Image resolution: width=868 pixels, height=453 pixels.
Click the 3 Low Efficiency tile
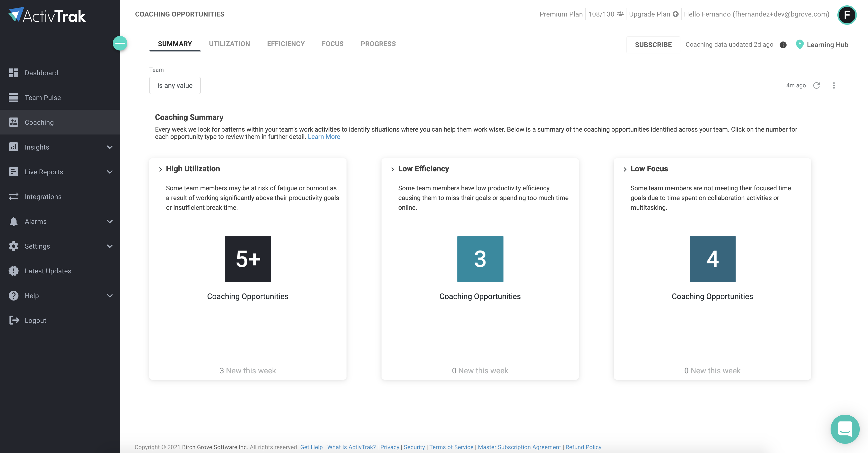[x=480, y=259]
